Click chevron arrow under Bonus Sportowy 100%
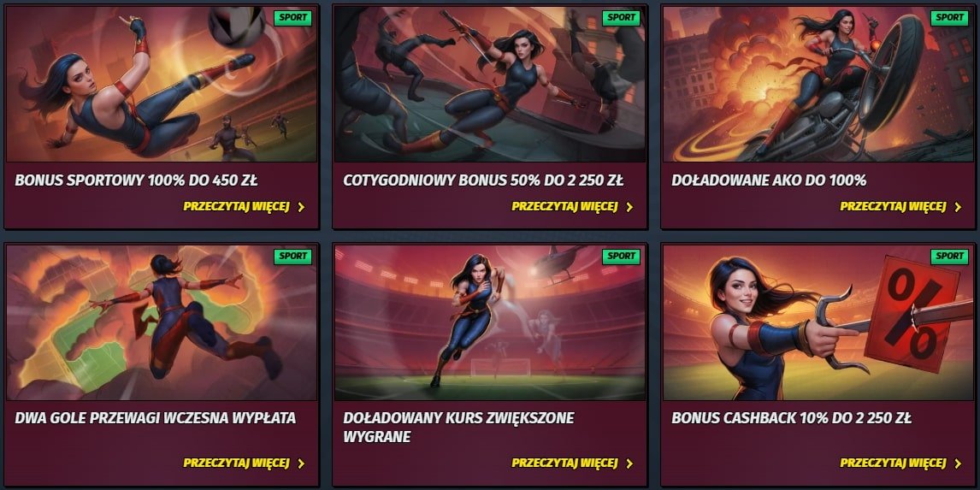980x490 pixels. tap(301, 207)
